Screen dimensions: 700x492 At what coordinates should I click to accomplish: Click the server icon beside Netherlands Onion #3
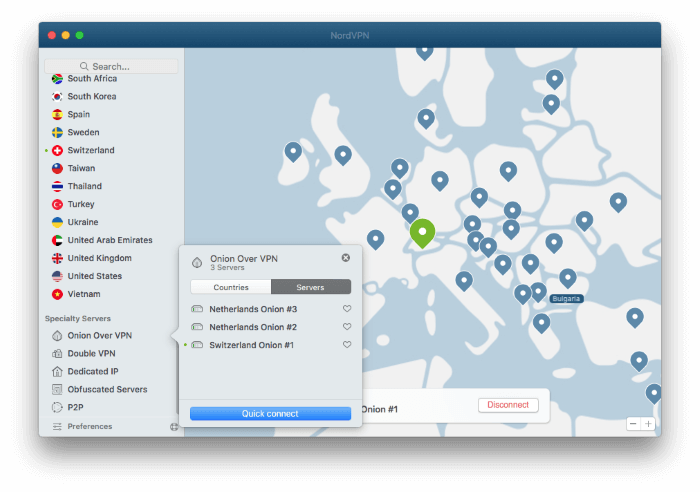point(197,309)
